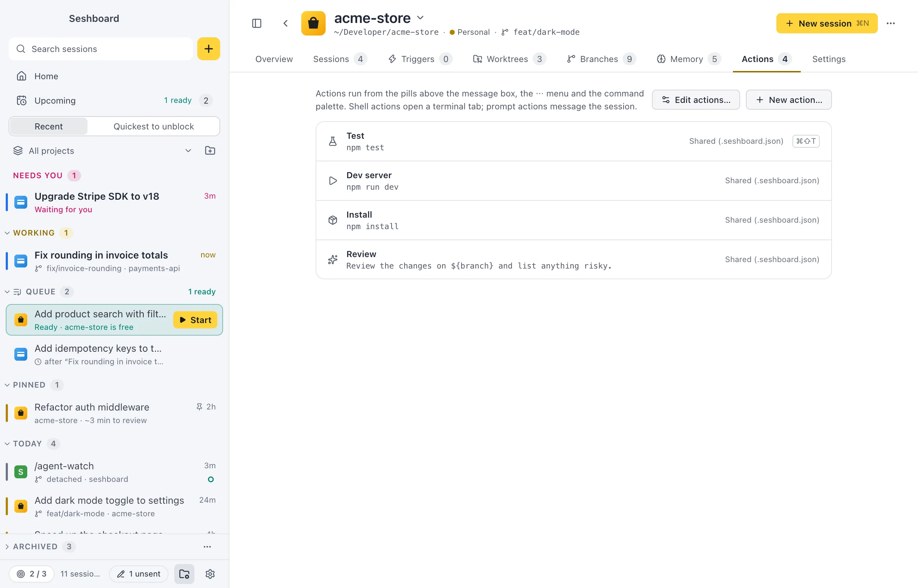918x588 pixels.
Task: Expand the ARCHIVED section
Action: click(x=7, y=546)
